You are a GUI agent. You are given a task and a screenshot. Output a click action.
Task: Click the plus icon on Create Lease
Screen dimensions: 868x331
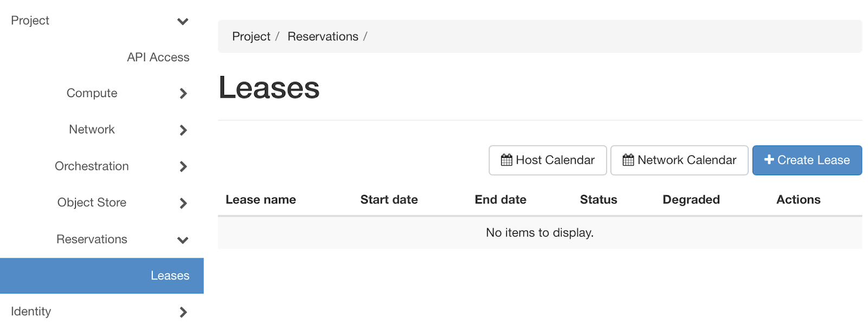coord(769,160)
